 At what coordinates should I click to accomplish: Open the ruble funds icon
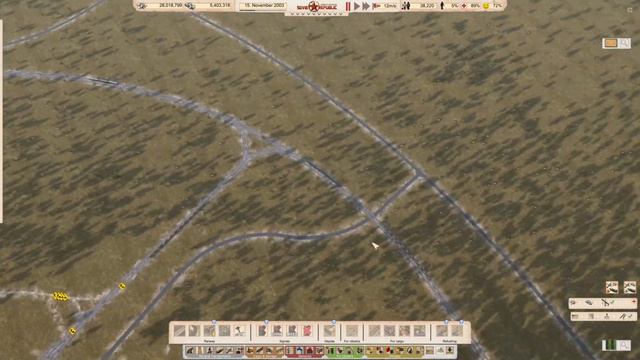[x=142, y=6]
